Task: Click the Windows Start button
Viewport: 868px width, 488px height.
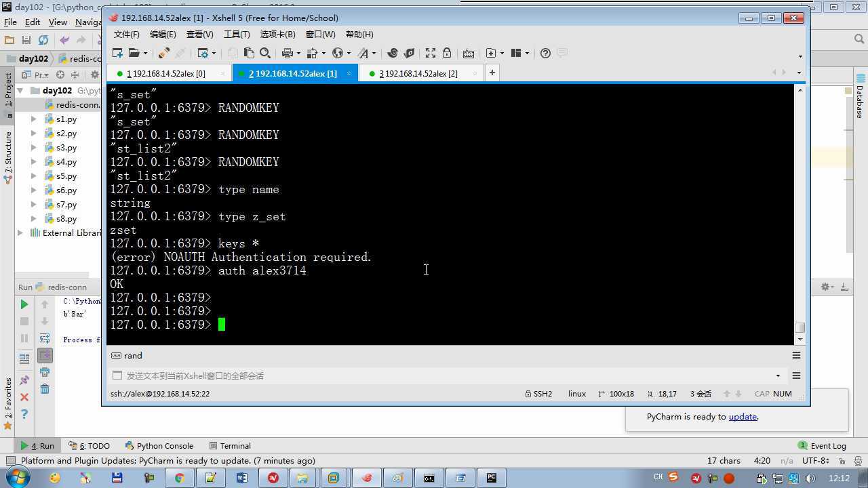Action: 16,478
